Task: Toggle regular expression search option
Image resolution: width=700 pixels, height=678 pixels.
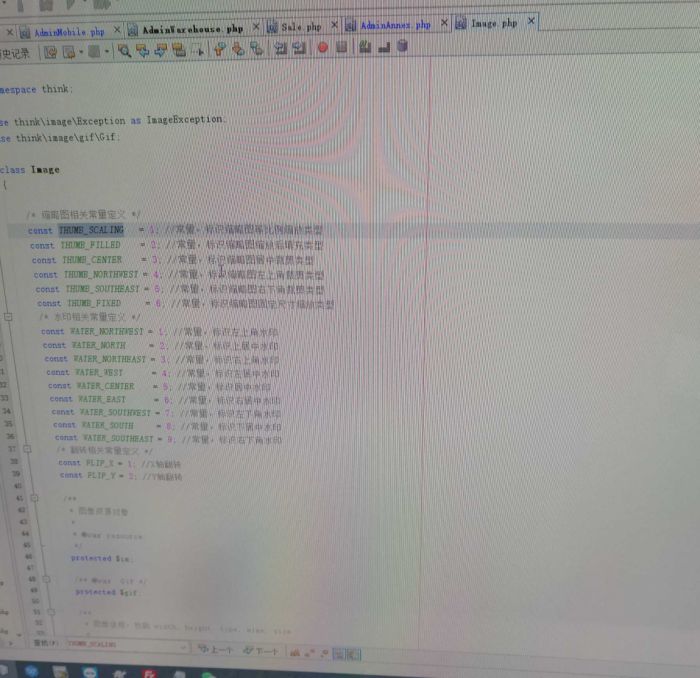Action: tap(325, 651)
